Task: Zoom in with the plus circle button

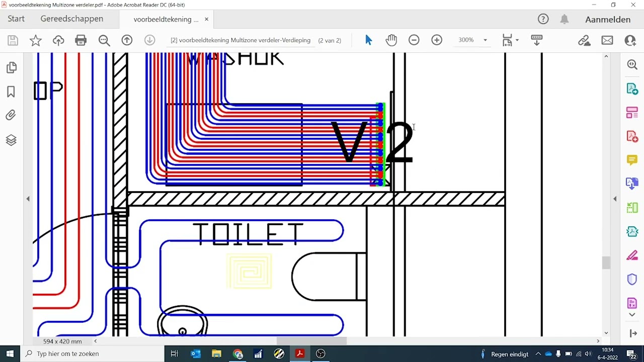Action: [x=437, y=40]
